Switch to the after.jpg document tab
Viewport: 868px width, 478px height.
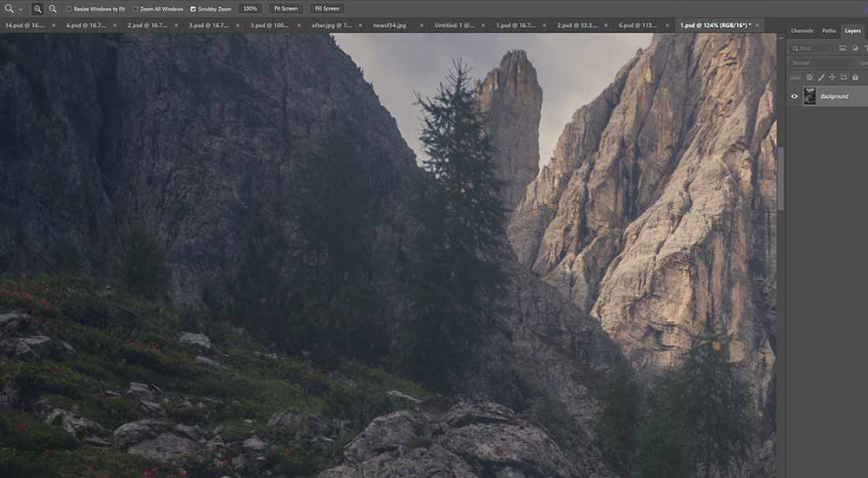[331, 25]
